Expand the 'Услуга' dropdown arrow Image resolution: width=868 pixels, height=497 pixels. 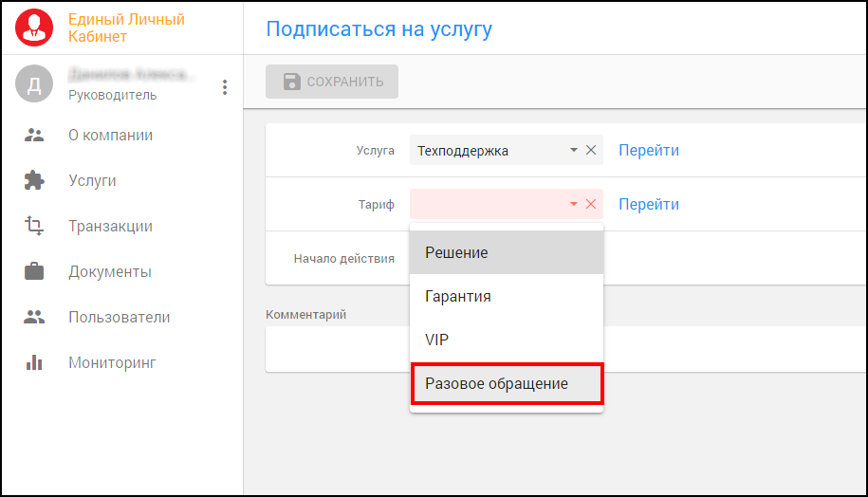(x=573, y=150)
